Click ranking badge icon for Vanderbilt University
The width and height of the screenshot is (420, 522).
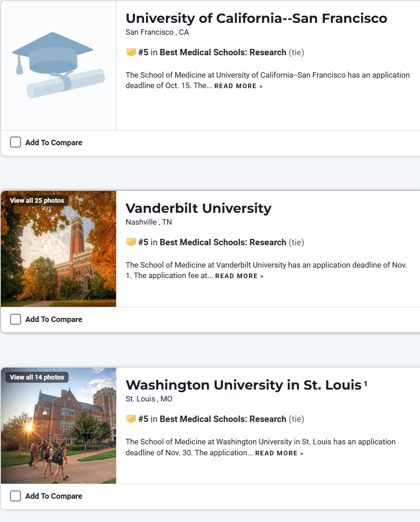click(x=131, y=243)
